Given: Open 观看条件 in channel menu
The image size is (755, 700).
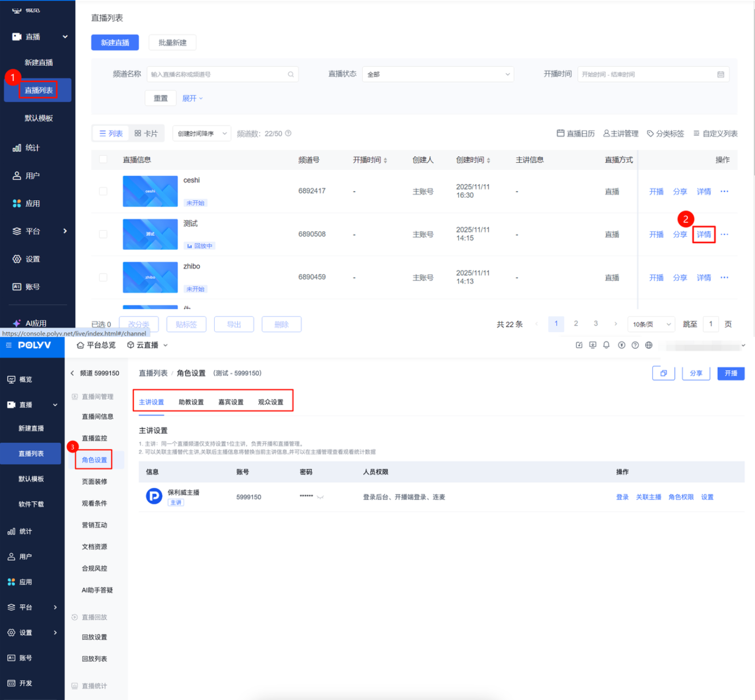Looking at the screenshot, I should click(95, 503).
